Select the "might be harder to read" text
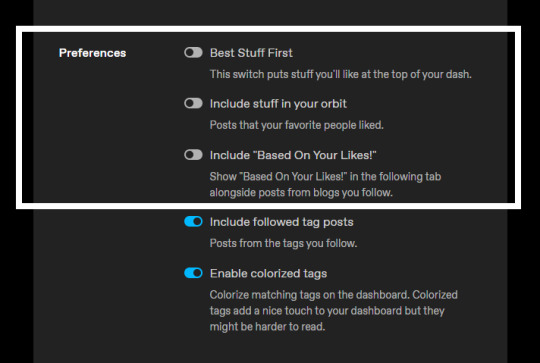Screen dimensions: 540x363 [x=268, y=326]
